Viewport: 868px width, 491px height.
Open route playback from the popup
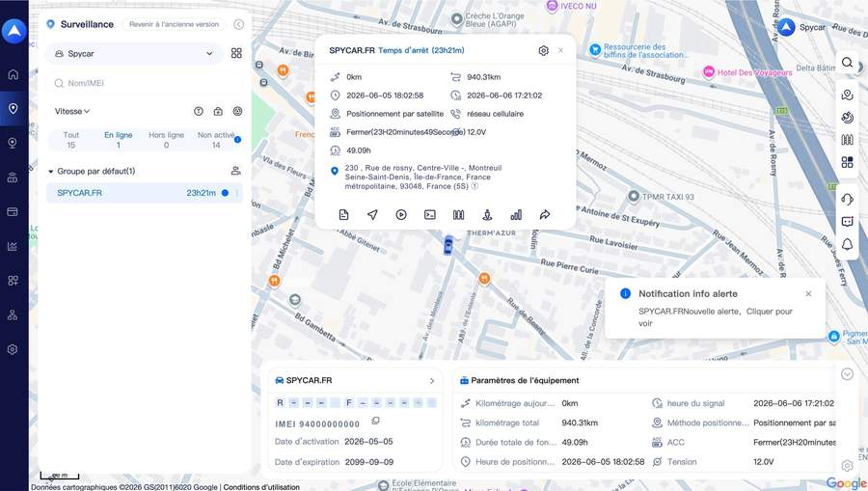click(401, 215)
